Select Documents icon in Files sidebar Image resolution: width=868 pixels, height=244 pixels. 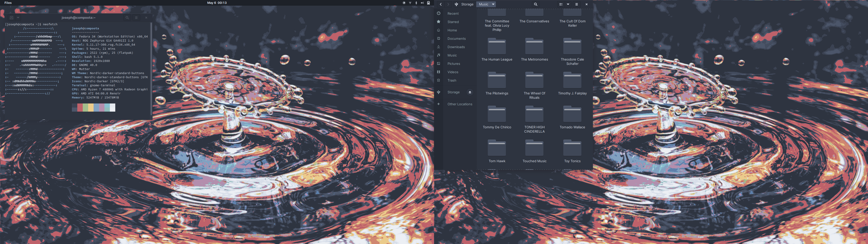click(x=438, y=38)
